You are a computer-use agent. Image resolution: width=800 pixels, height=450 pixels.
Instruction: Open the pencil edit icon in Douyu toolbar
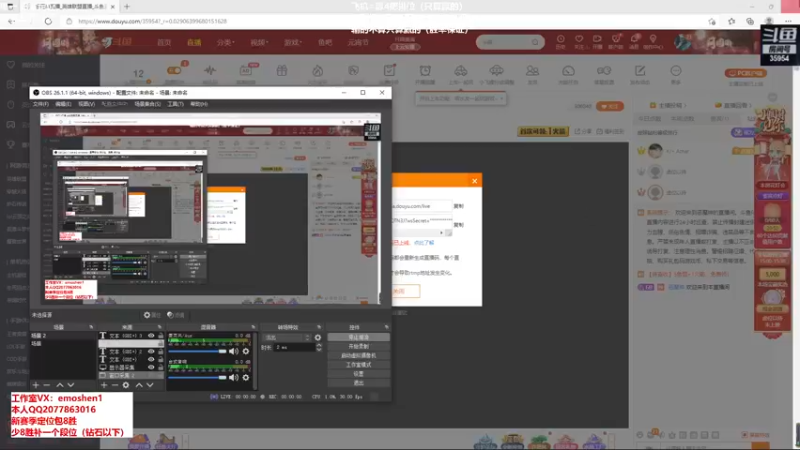[x=640, y=73]
